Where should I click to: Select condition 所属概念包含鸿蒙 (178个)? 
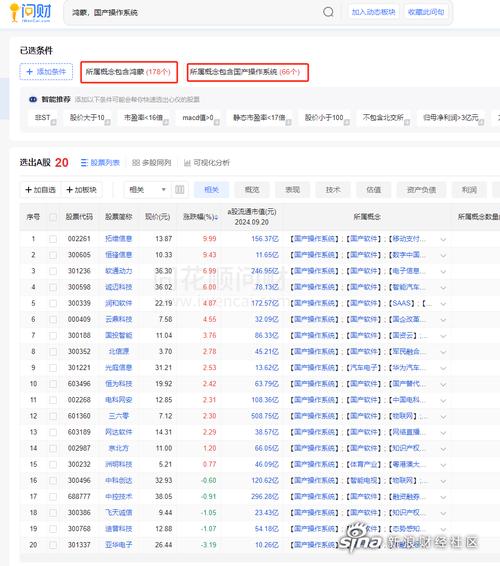(x=129, y=72)
